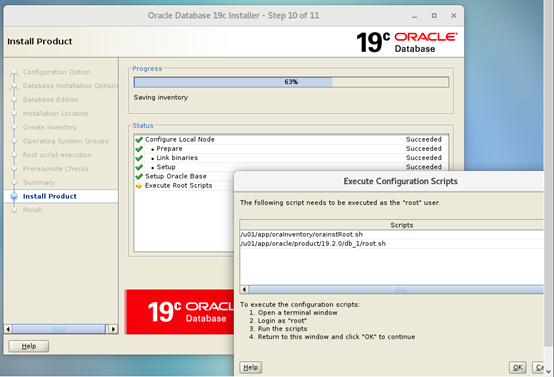
Task: Minimize the Oracle Database 19c Installer window
Action: [x=414, y=16]
